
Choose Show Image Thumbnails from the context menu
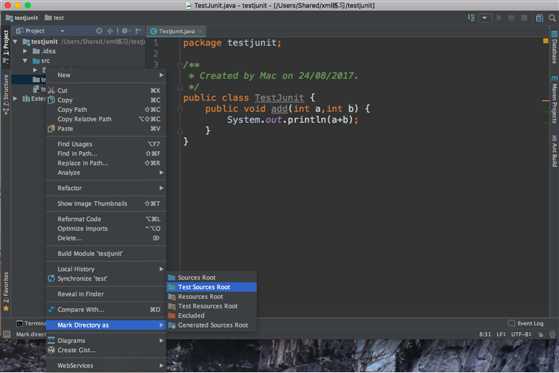click(x=107, y=204)
